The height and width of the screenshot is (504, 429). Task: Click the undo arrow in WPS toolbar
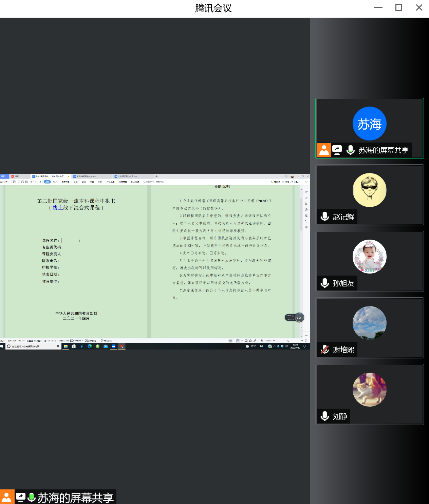pyautogui.click(x=31, y=182)
